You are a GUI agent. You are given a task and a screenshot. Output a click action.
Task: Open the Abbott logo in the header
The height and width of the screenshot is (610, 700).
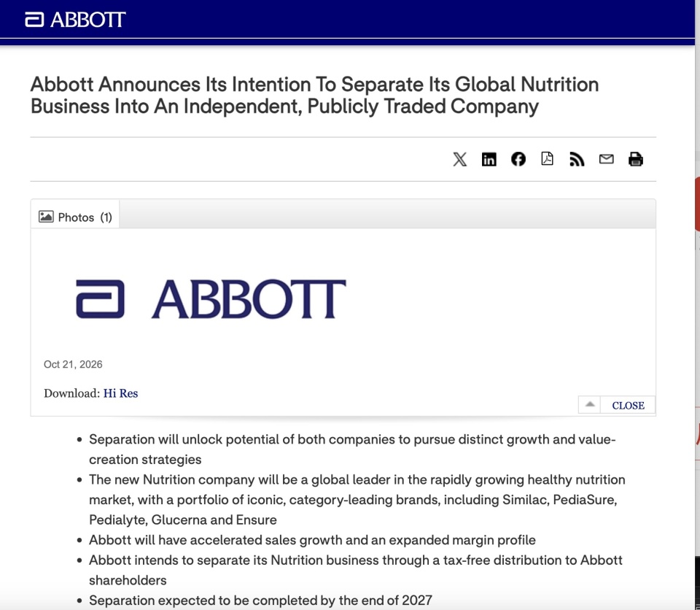[75, 20]
